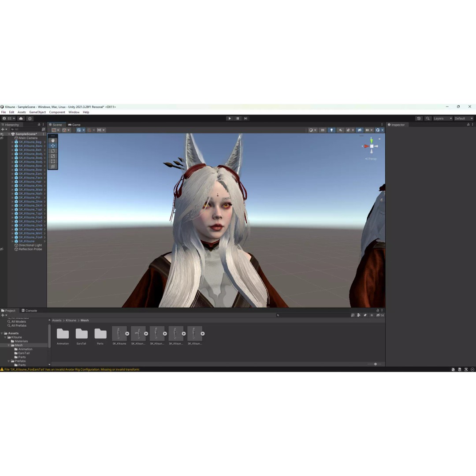Screen dimensions: 476x476
Task: Click the auto-generate lighting status icon
Action: (x=466, y=369)
